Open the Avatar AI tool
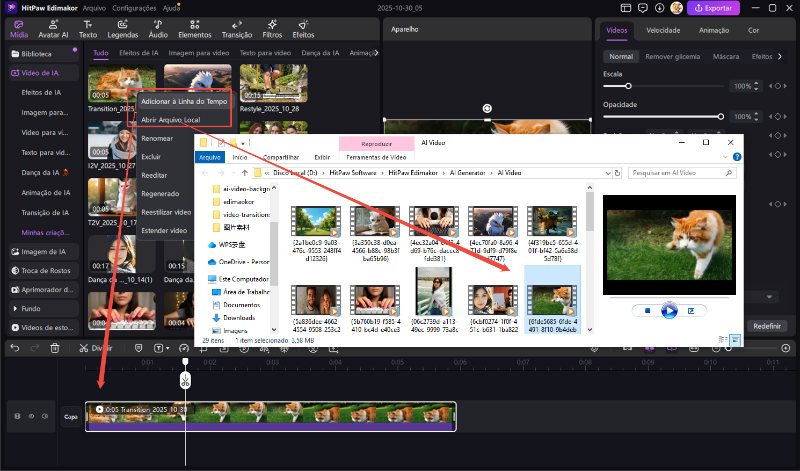 (53, 30)
